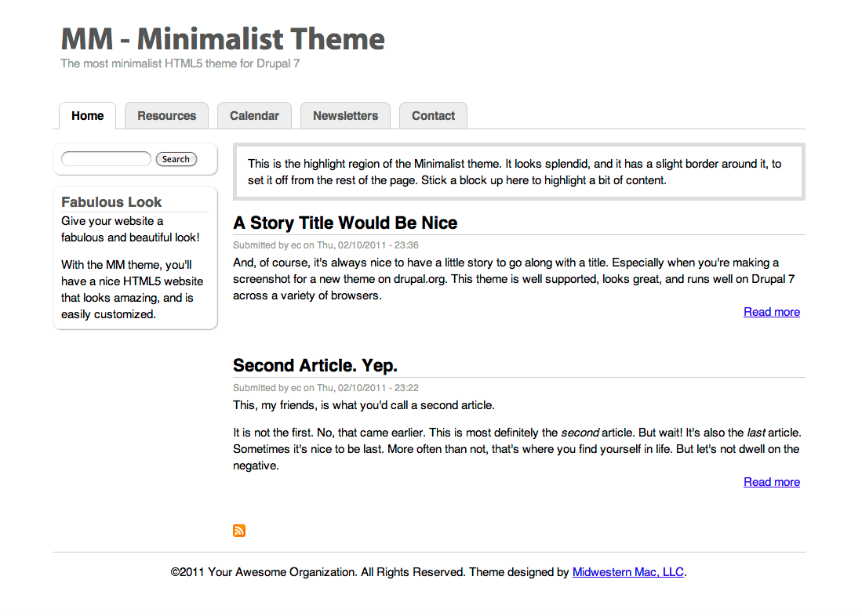
Task: Click the second article's submitted by line
Action: pyautogui.click(x=326, y=388)
